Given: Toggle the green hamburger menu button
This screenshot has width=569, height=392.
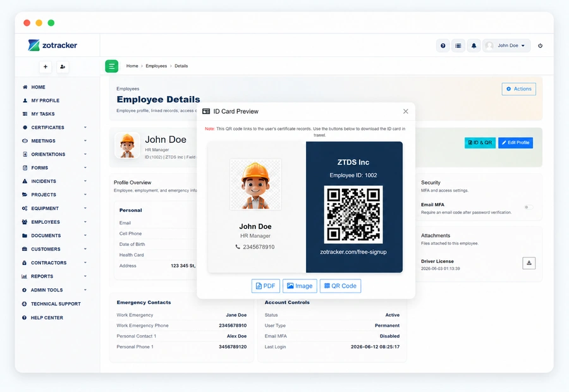Looking at the screenshot, I should (x=112, y=66).
